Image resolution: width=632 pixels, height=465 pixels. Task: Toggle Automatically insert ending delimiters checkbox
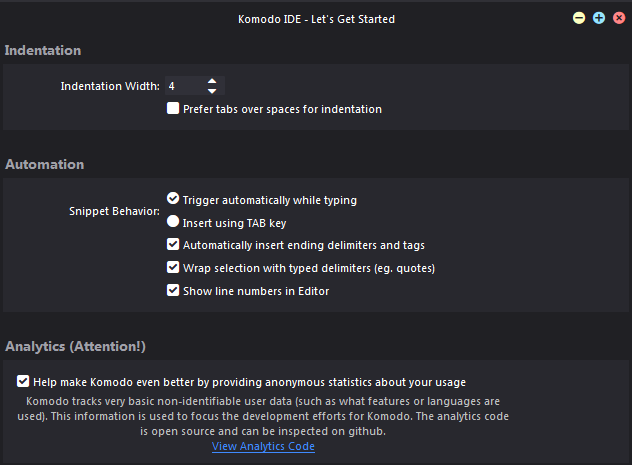click(x=173, y=245)
